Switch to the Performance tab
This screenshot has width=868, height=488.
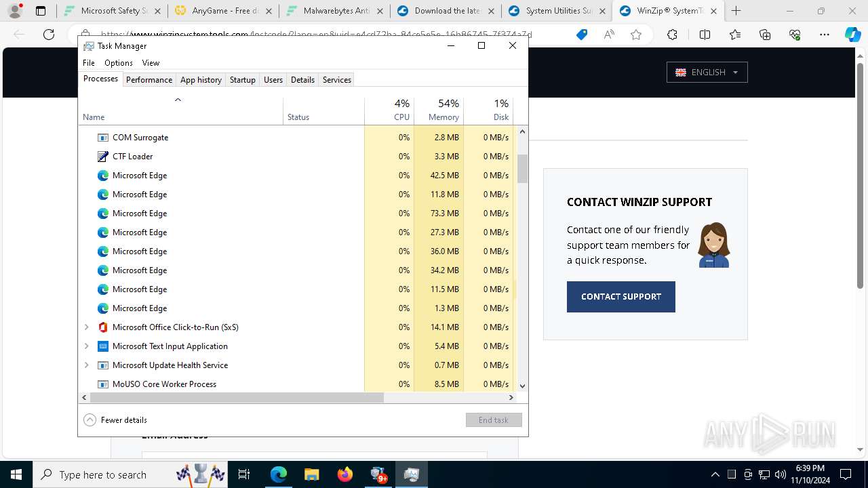(x=149, y=79)
